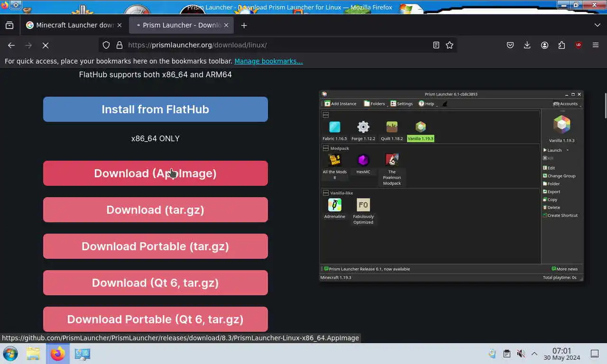Click the muted volume tray icon

click(521, 354)
